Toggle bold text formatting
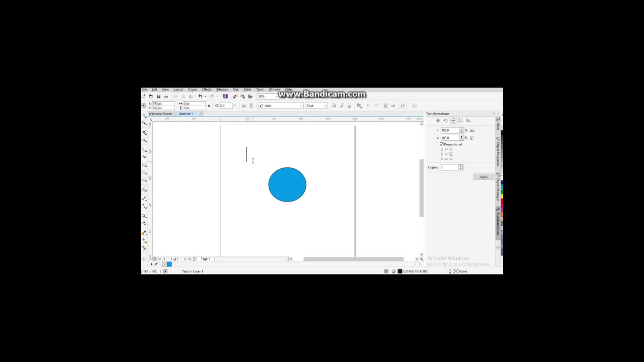 334,106
